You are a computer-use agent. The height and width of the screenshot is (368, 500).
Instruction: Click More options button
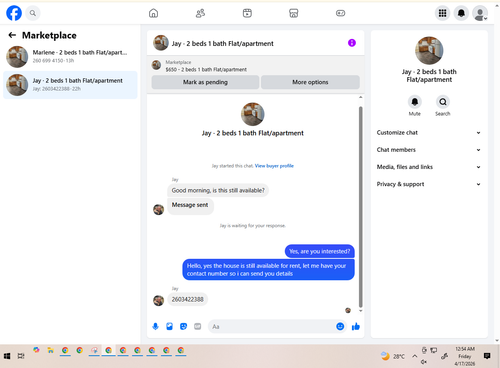[310, 82]
